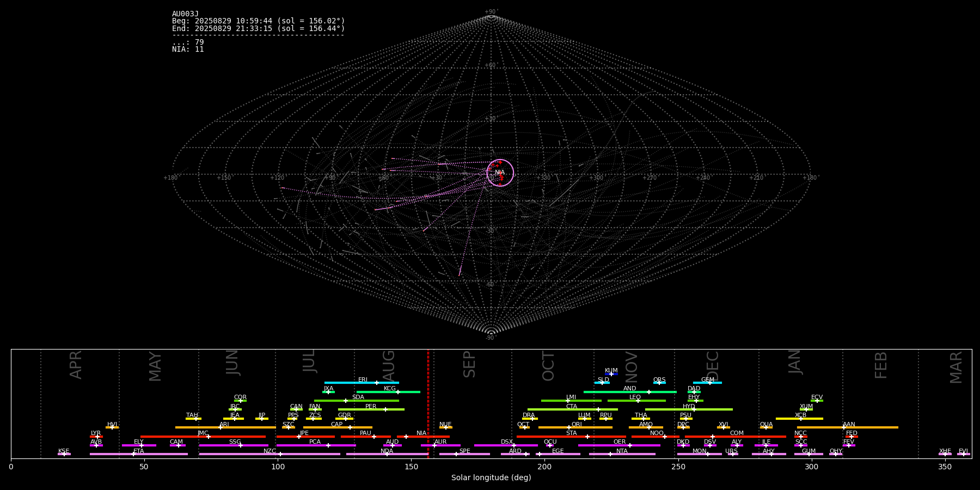Click the purple OER shower bar
Screen dimensions: 980x490
pos(619,445)
